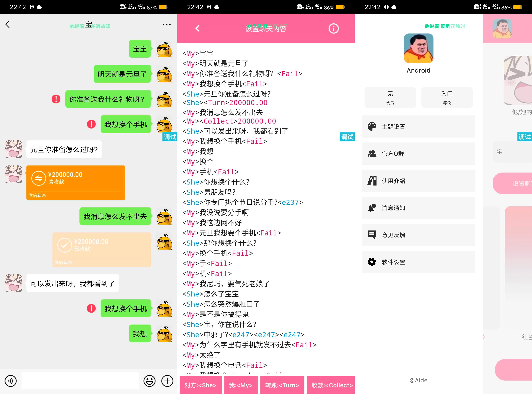This screenshot has width=532, height=394.
Task: Open 主题设置 theme settings
Action: (418, 126)
